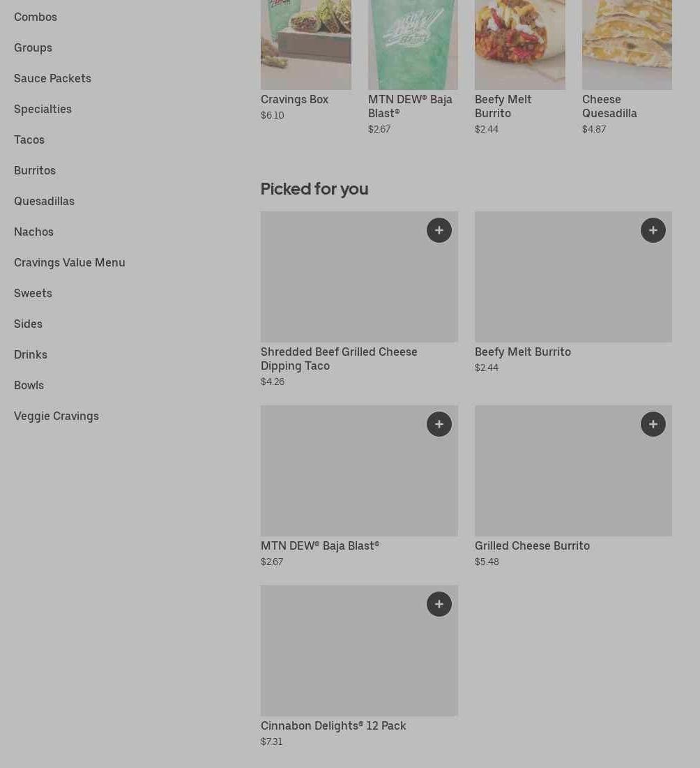Select the Groups category
This screenshot has height=768, width=700.
(x=33, y=47)
